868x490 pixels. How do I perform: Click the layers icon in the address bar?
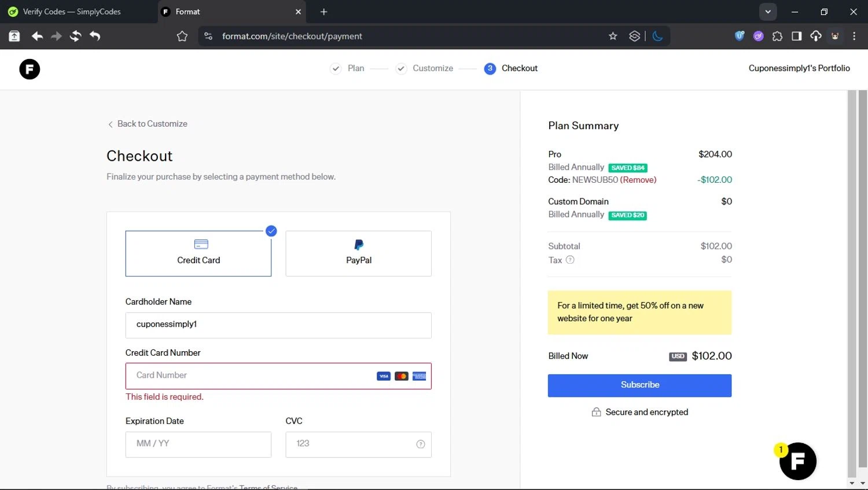(x=635, y=36)
